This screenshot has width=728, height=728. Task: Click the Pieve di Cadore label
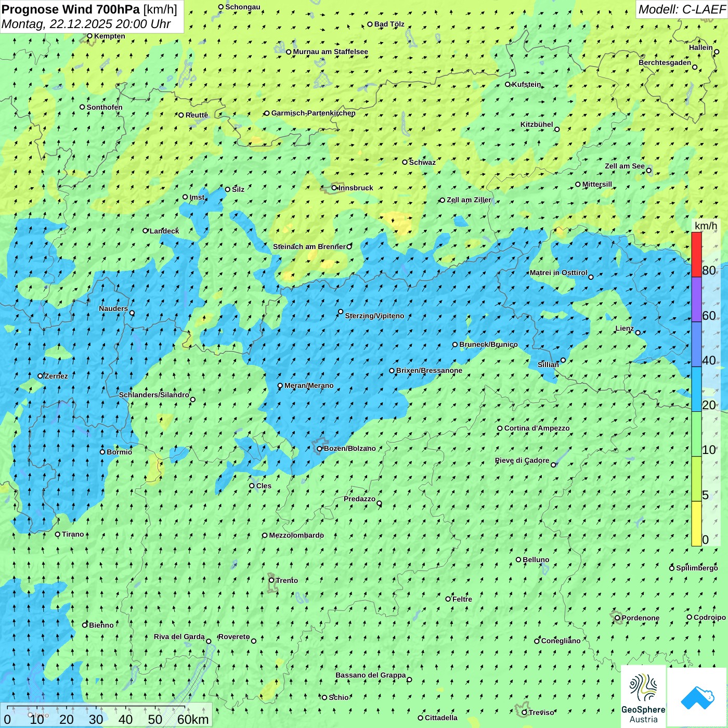click(522, 460)
